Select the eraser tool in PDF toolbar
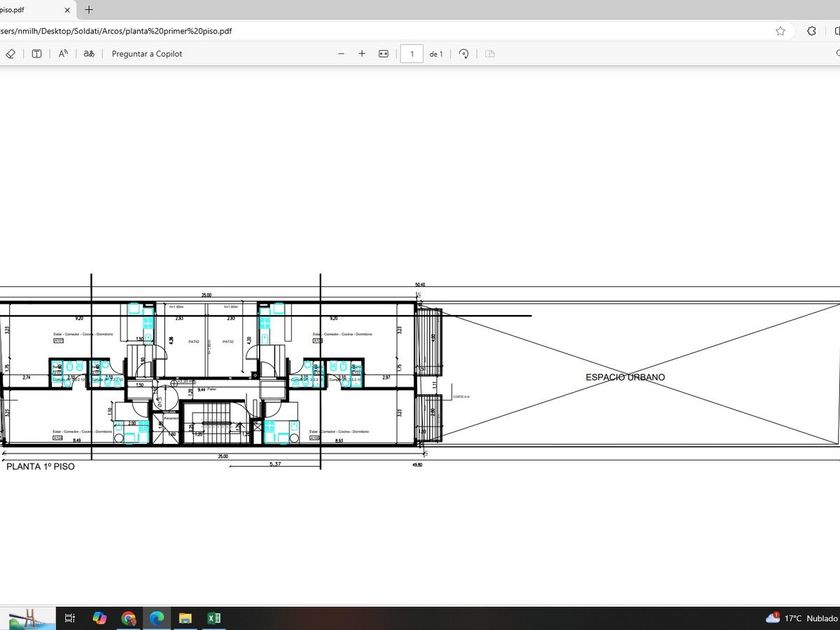840x630 pixels. point(10,54)
